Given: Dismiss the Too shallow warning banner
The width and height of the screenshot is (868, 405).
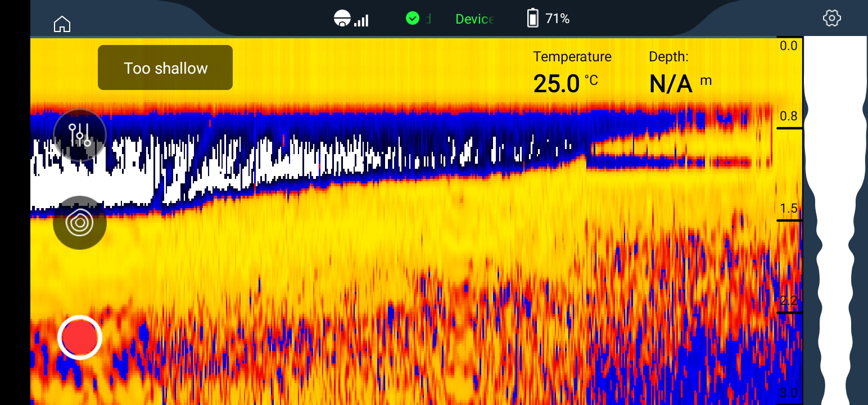Looking at the screenshot, I should tap(165, 67).
